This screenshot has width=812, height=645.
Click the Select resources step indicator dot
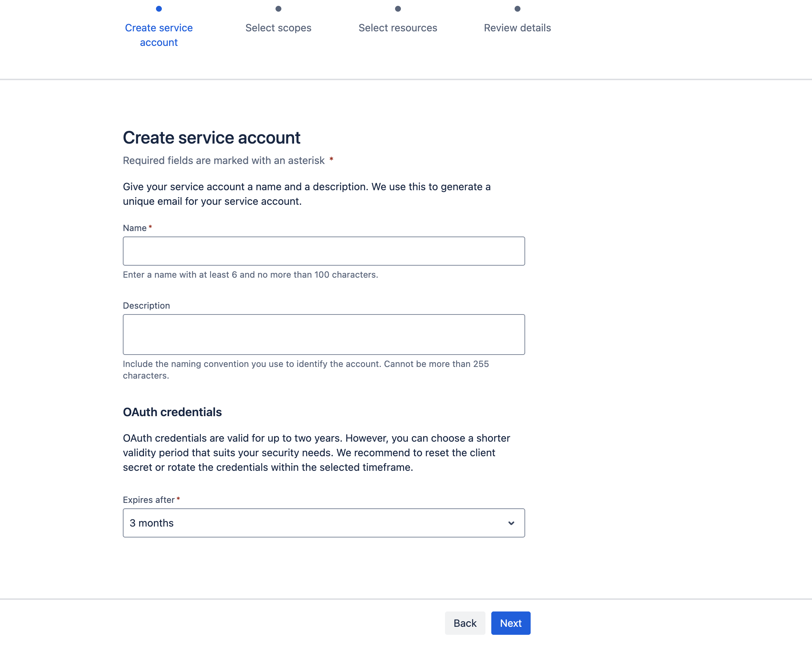398,8
